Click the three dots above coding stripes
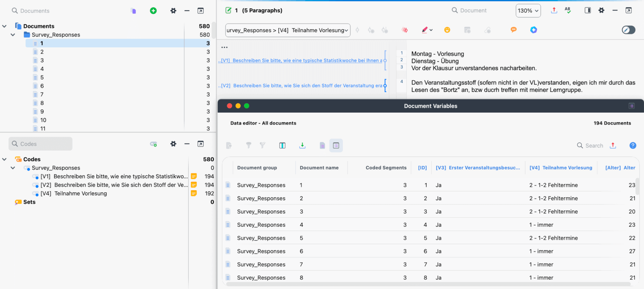This screenshot has width=644, height=289. [224, 47]
